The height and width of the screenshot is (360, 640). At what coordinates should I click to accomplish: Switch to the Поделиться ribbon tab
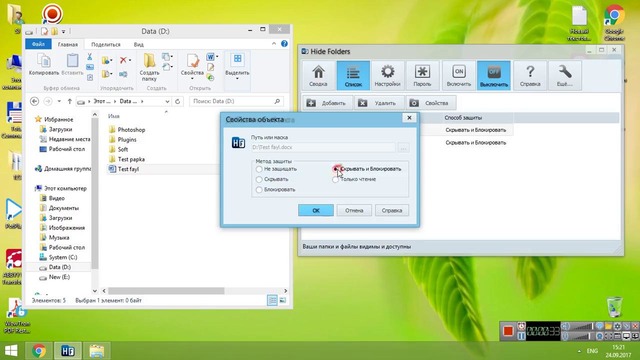pos(106,44)
